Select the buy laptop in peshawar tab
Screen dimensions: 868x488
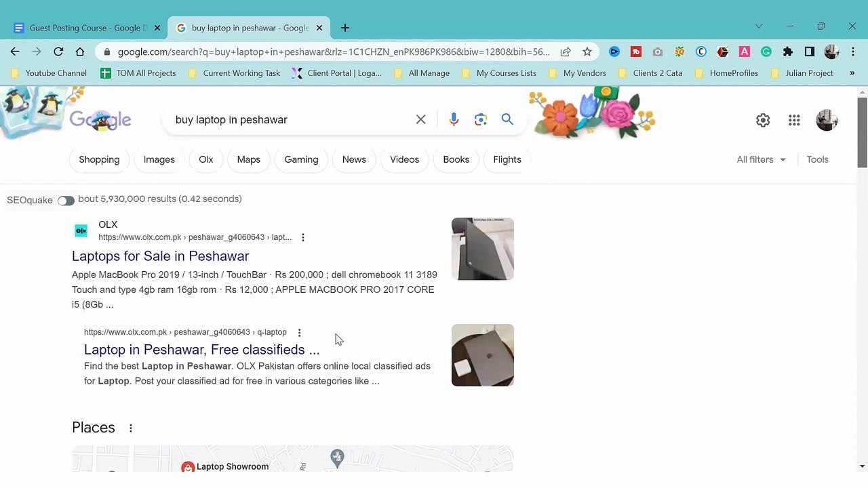coord(250,28)
